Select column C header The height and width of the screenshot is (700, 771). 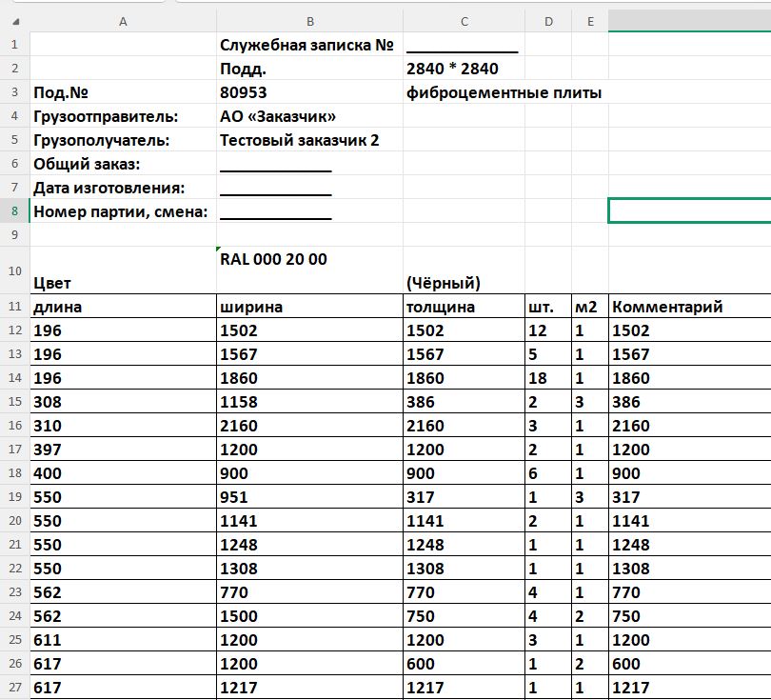465,22
